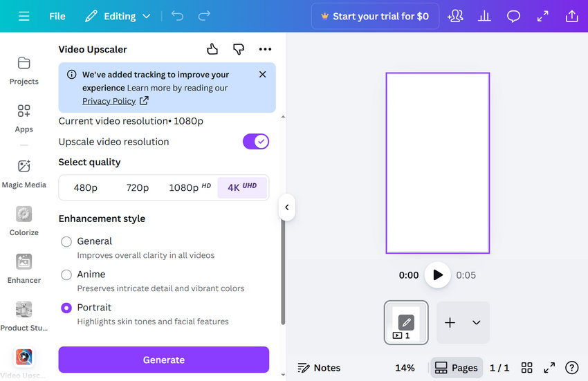
Task: Click the share upload icon
Action: tap(572, 16)
